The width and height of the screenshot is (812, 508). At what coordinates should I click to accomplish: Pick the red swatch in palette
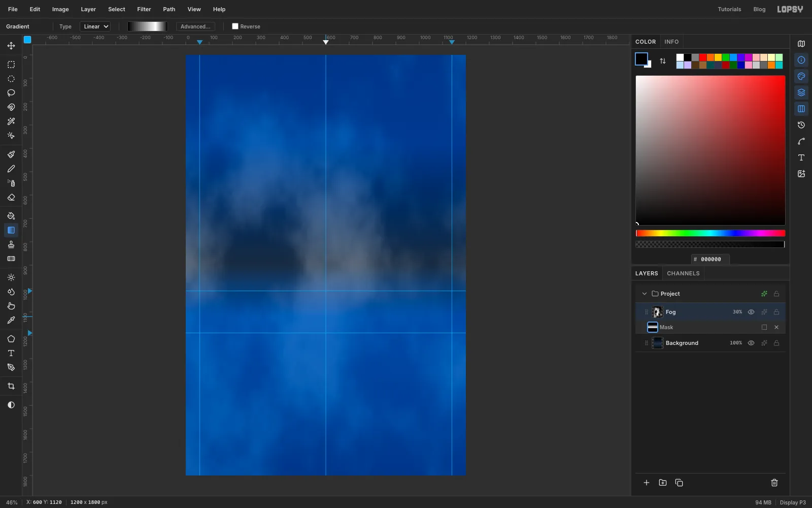click(703, 57)
